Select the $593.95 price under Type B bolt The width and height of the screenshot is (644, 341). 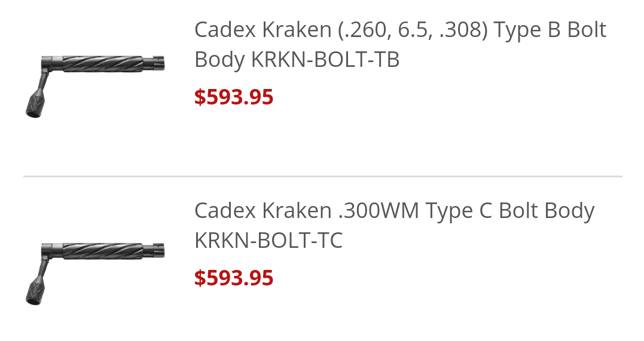point(234,97)
